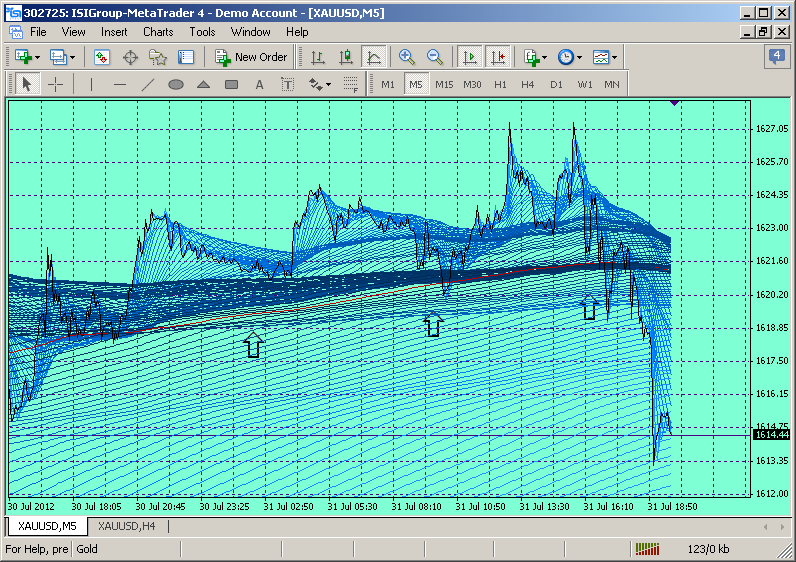Click the Zoom In magnifier
Viewport: 796px width, 562px height.
coord(407,57)
